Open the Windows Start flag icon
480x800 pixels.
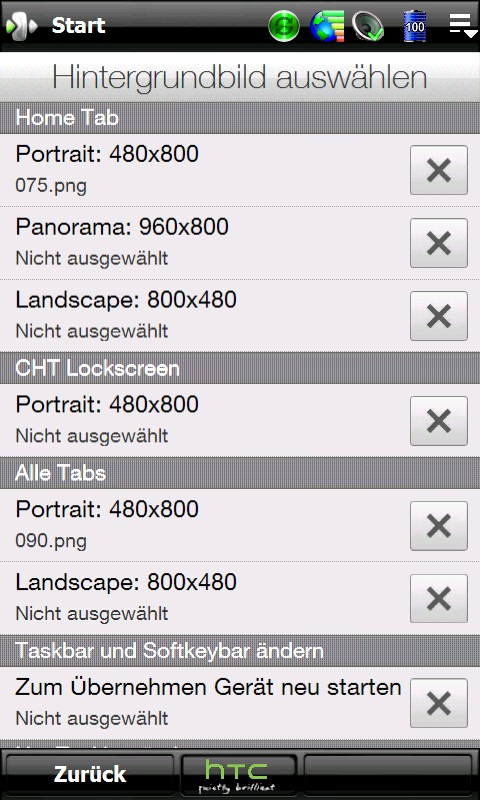coord(21,25)
